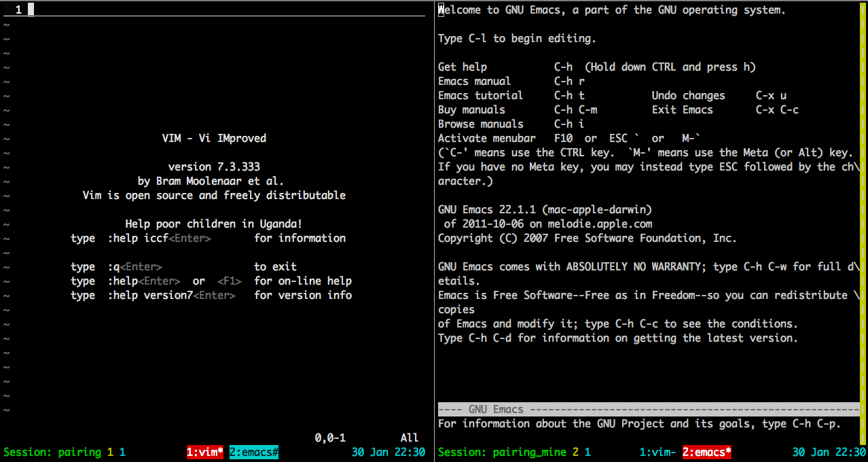Click the 'C-x u' key binding
The width and height of the screenshot is (868, 462).
click(771, 95)
